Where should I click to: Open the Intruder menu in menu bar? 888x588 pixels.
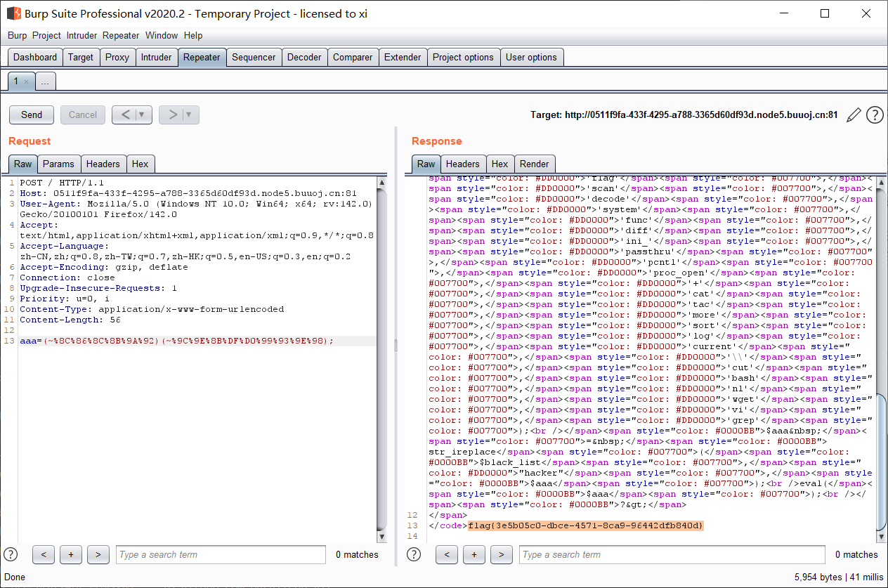[x=81, y=35]
